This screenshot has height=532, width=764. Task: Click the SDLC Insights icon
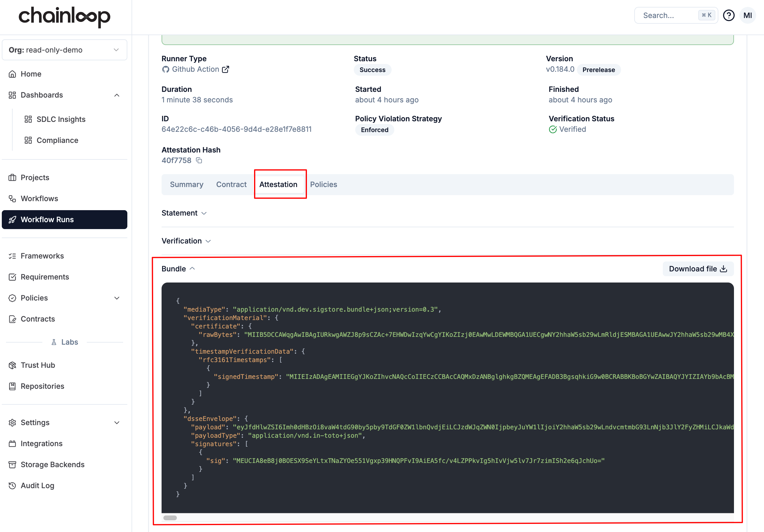click(28, 119)
